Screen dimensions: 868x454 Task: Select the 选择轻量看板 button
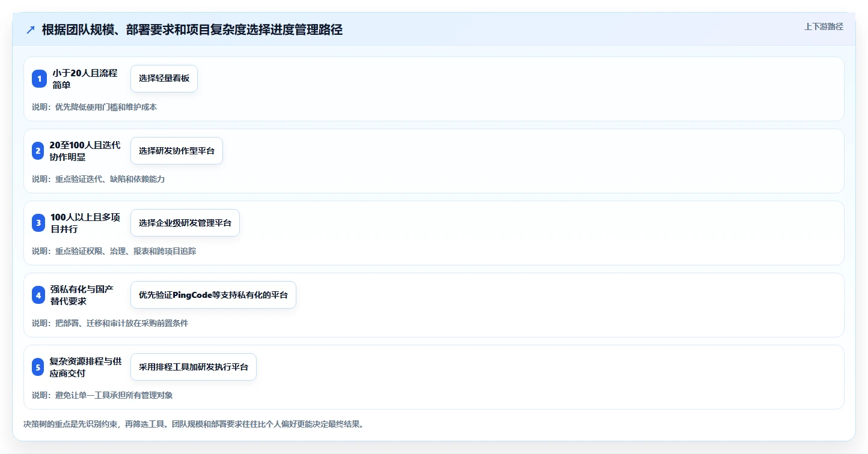coord(164,79)
